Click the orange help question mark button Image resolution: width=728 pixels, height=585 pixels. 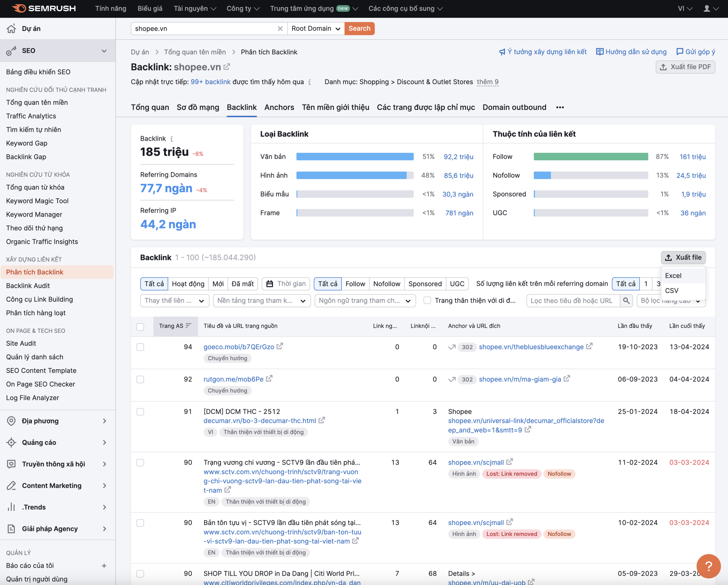(708, 566)
